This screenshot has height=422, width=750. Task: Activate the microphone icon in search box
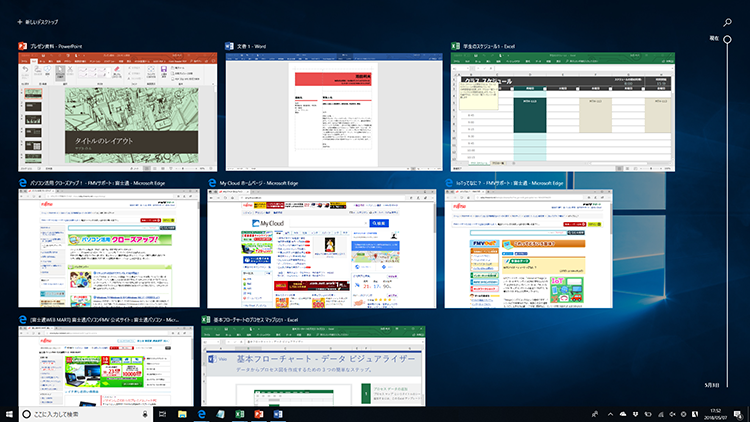(x=145, y=413)
